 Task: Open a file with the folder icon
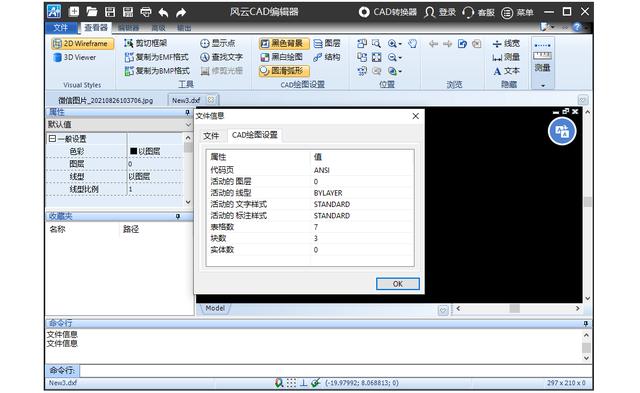click(x=92, y=12)
